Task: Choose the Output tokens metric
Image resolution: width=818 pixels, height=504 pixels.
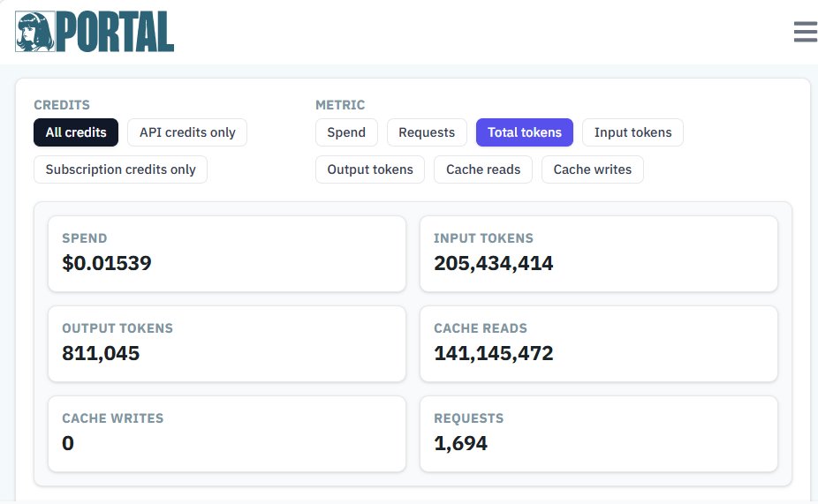Action: pyautogui.click(x=370, y=169)
